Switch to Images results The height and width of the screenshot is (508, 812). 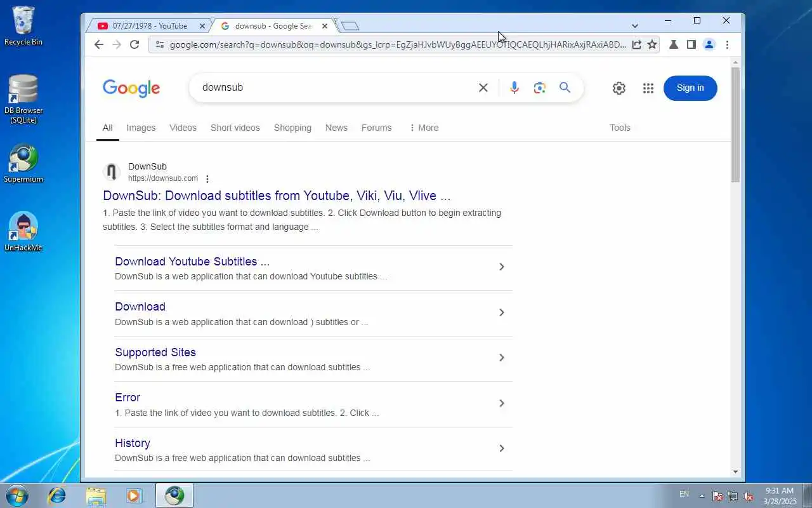point(141,128)
